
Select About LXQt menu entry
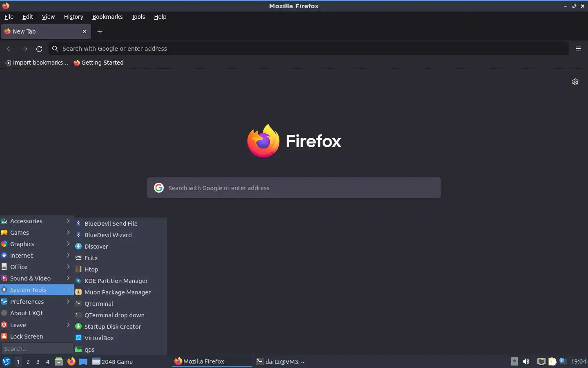click(37, 313)
